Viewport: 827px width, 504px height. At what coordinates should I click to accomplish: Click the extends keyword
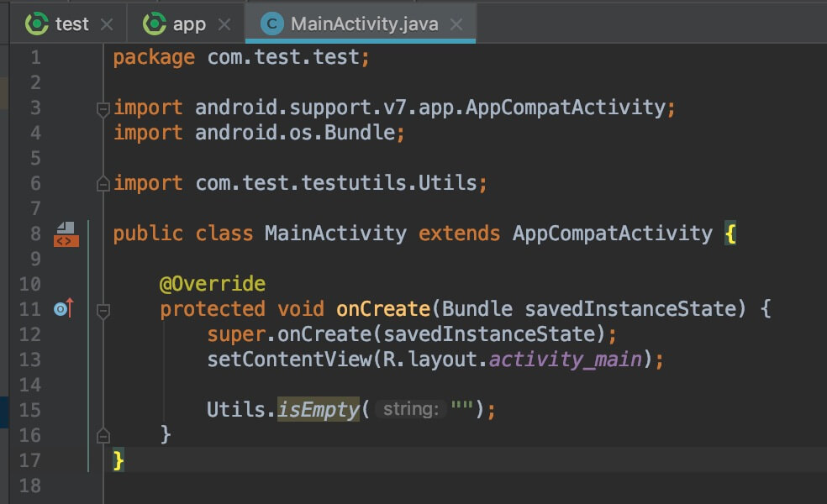click(x=459, y=234)
